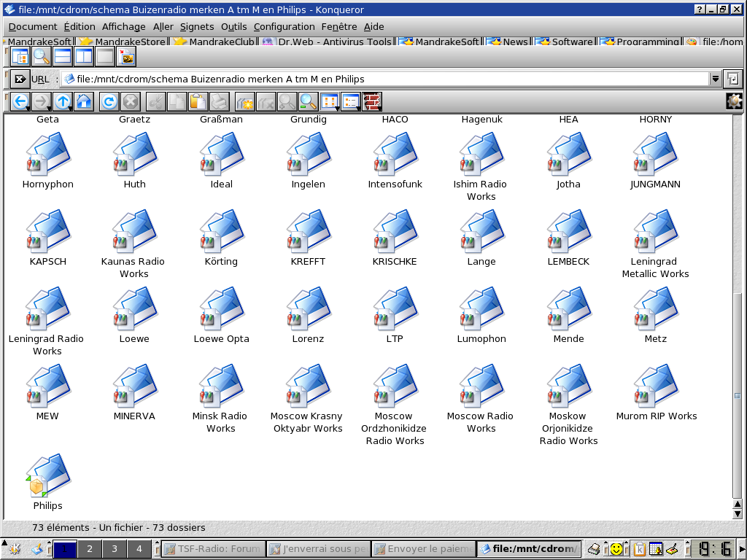This screenshot has height=560, width=747.
Task: Open the Metz folder
Action: coord(656,315)
